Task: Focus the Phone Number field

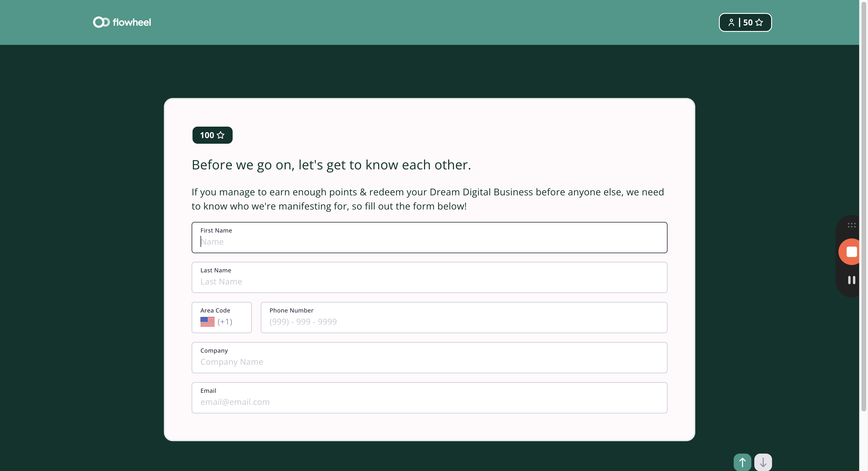Action: (464, 317)
